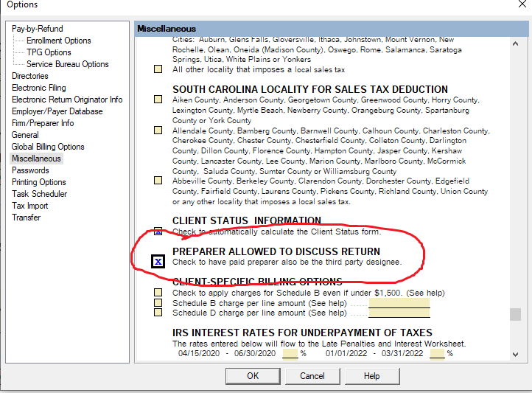The width and height of the screenshot is (532, 393).
Task: Select Pay-by-Refund in the tree
Action: click(x=37, y=29)
